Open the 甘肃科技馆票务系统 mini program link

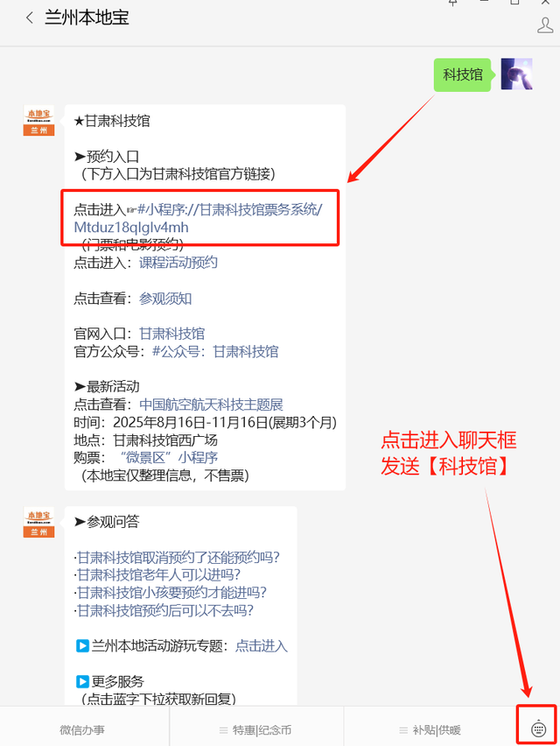(199, 218)
